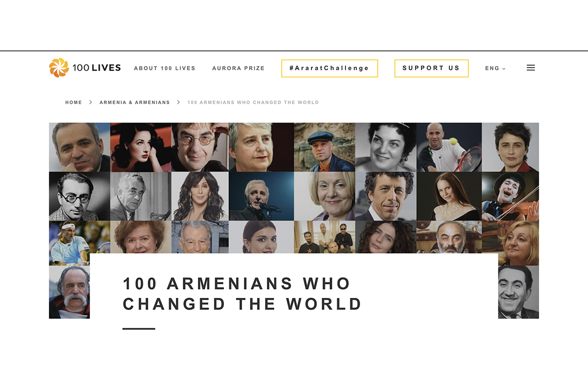588x392 pixels.
Task: Select the man in blue cap photo
Action: click(324, 147)
